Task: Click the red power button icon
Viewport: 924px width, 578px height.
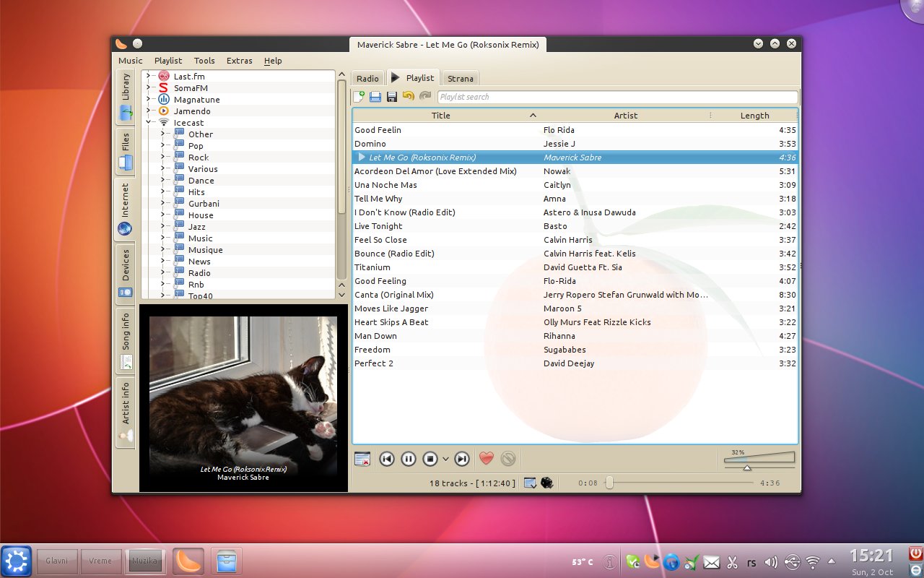Action: click(x=915, y=554)
